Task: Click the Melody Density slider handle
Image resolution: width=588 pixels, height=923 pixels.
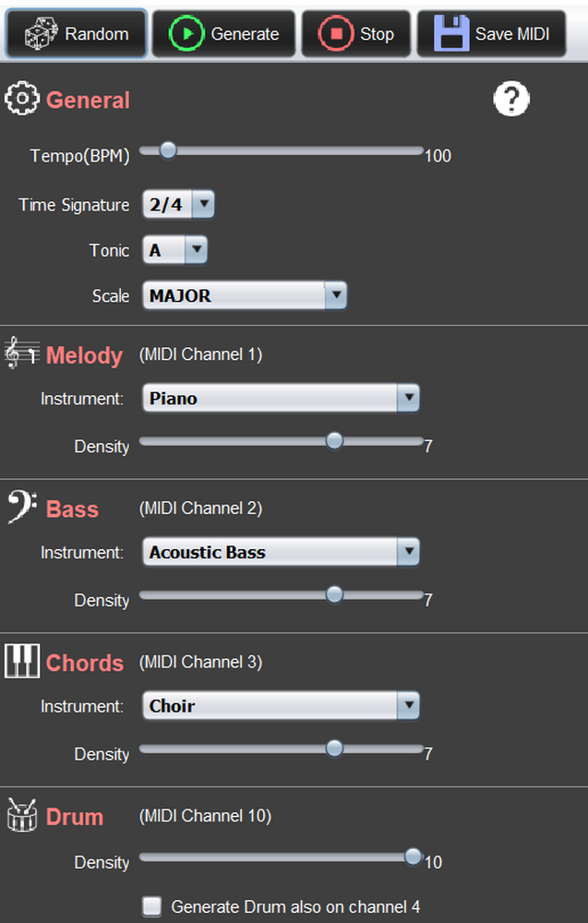Action: click(334, 441)
